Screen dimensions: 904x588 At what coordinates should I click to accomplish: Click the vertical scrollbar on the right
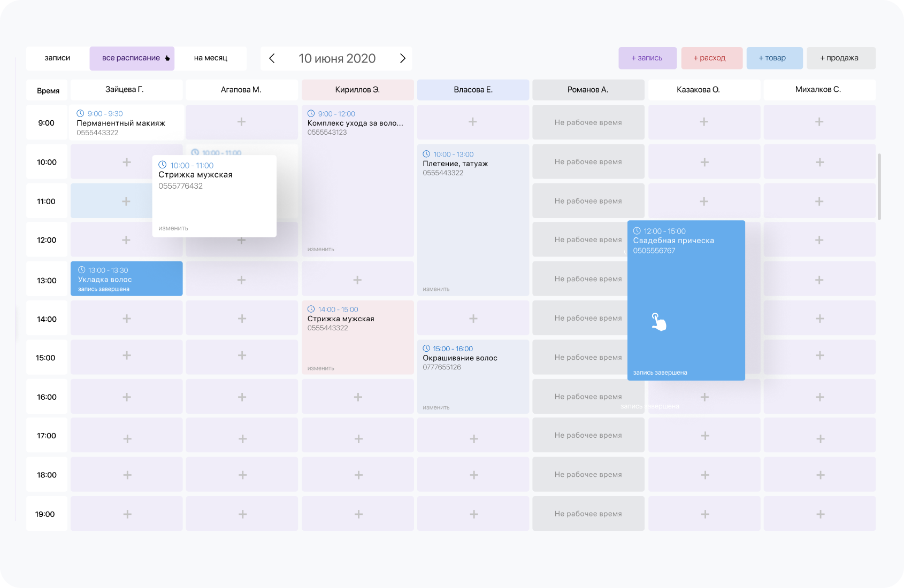[879, 187]
